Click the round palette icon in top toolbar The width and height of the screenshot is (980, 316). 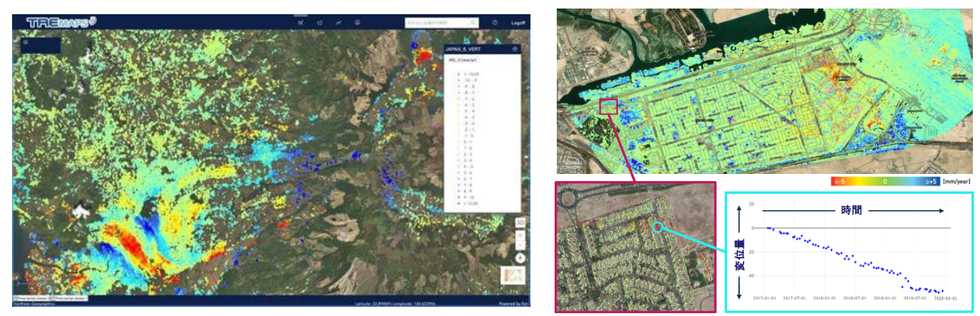click(358, 23)
